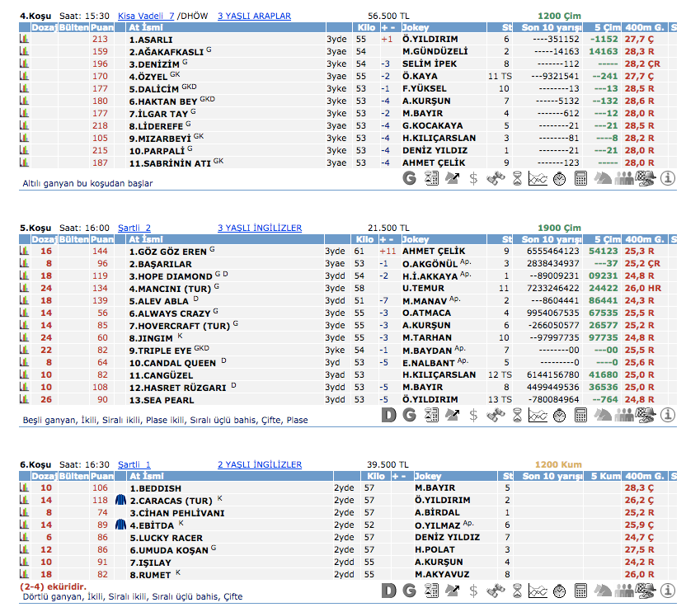Open '3 YAŞLI ARAPLAR' race category link

[x=254, y=16]
